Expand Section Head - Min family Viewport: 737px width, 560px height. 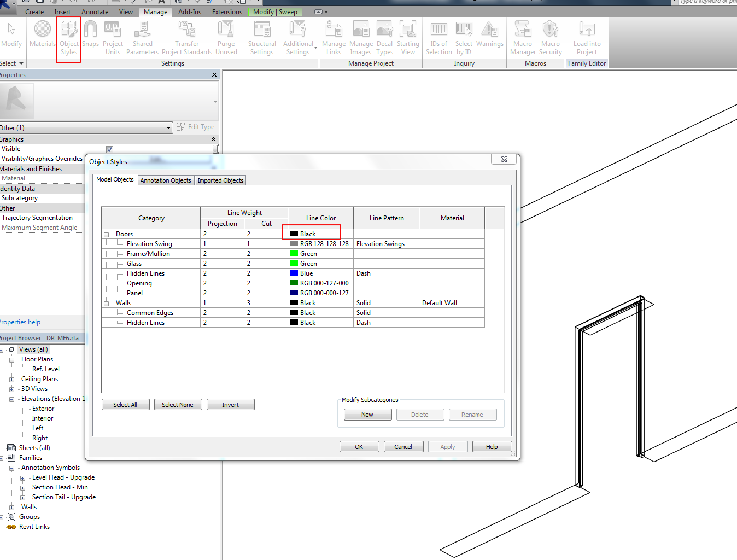click(22, 488)
